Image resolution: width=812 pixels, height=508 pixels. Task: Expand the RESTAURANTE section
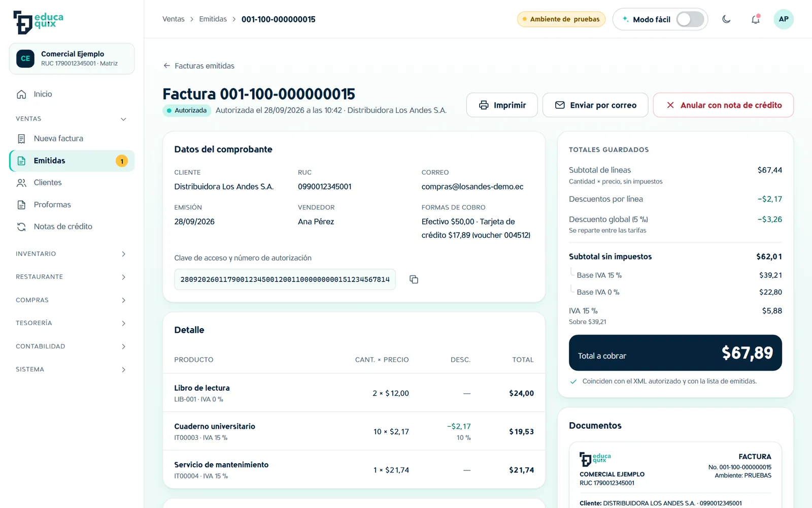pos(71,277)
